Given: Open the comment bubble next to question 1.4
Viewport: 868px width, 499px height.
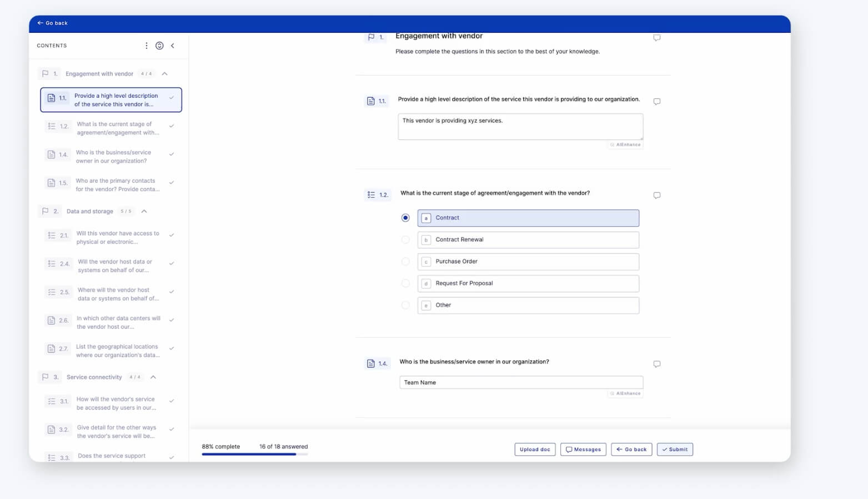Looking at the screenshot, I should click(x=656, y=364).
